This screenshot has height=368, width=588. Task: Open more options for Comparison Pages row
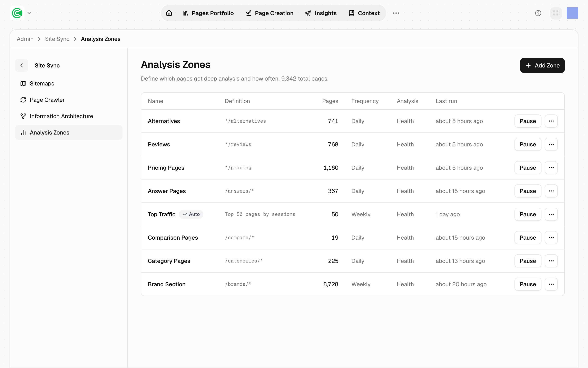(x=551, y=238)
